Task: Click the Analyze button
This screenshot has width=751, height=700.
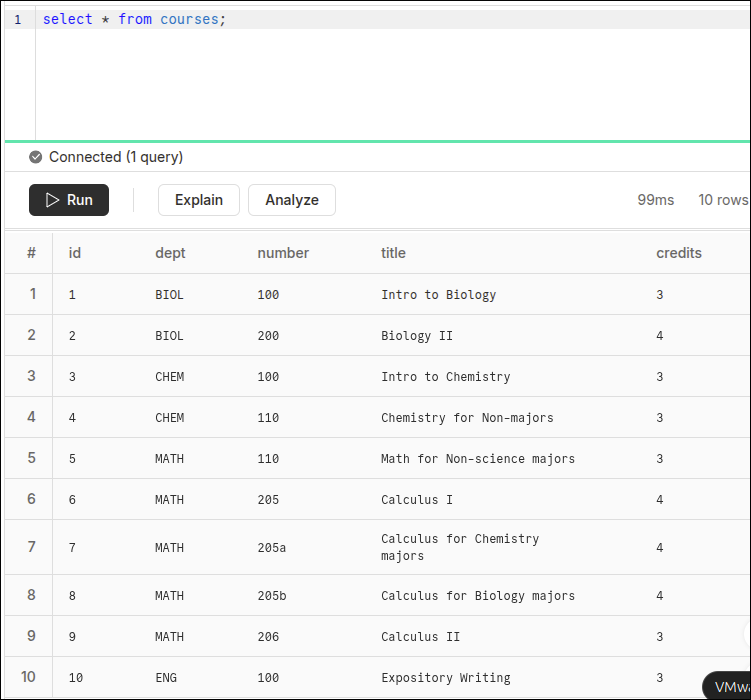Action: 292,200
